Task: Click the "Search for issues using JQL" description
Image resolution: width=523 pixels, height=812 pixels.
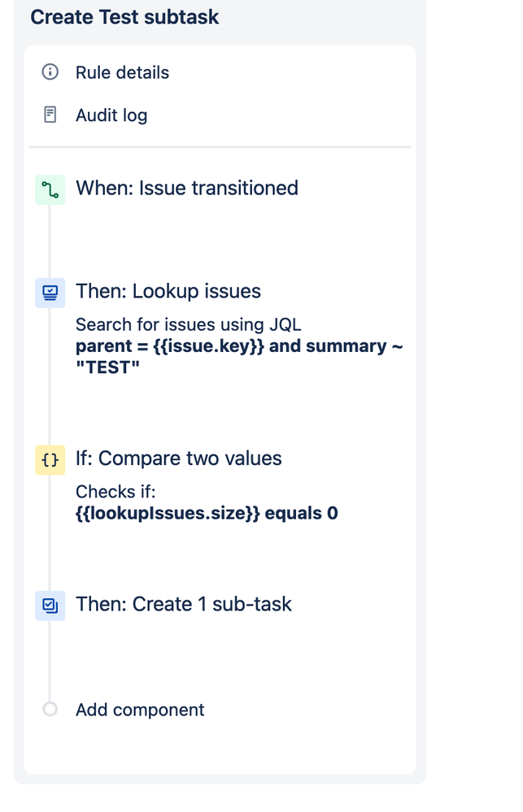Action: click(188, 324)
